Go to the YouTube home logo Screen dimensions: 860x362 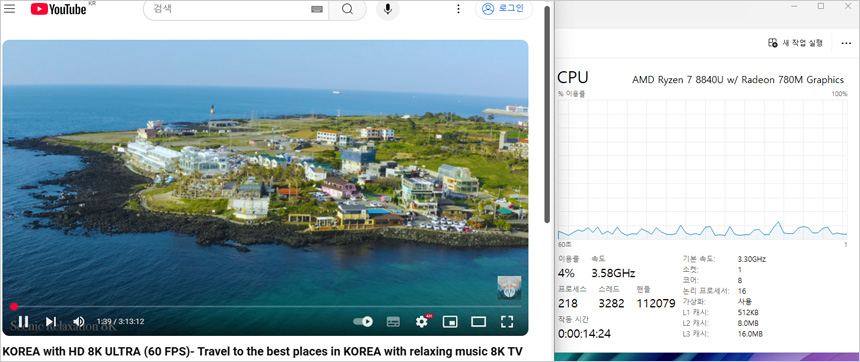[58, 9]
